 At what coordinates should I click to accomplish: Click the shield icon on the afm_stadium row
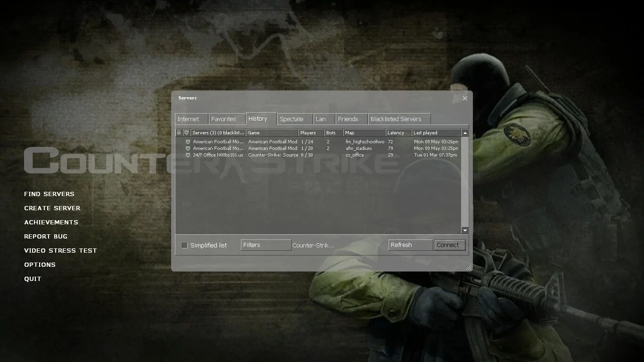pyautogui.click(x=188, y=148)
